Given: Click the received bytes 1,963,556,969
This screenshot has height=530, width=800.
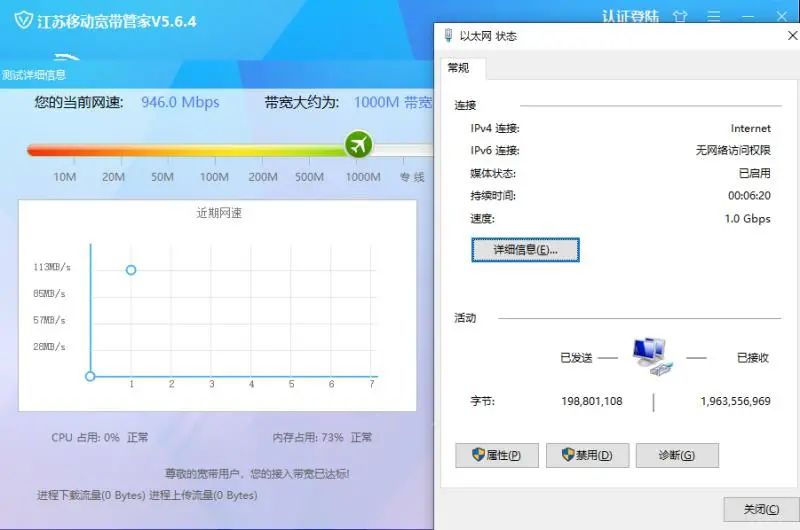Looking at the screenshot, I should coord(735,401).
